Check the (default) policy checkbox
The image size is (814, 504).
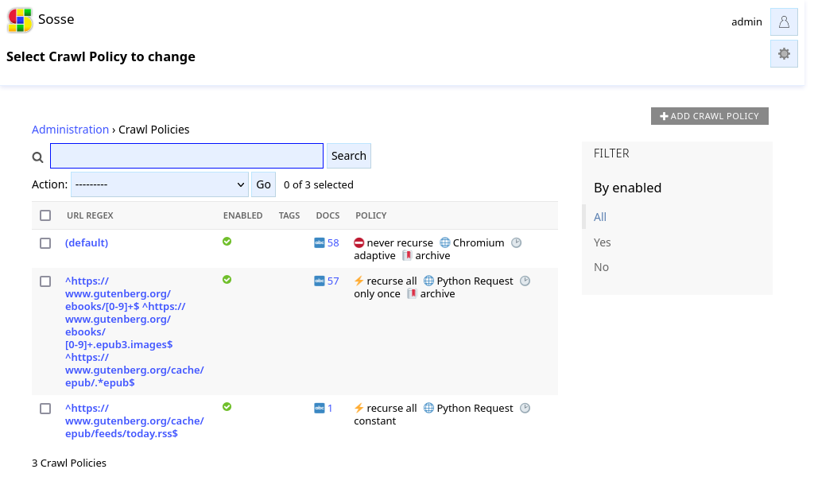(x=45, y=243)
